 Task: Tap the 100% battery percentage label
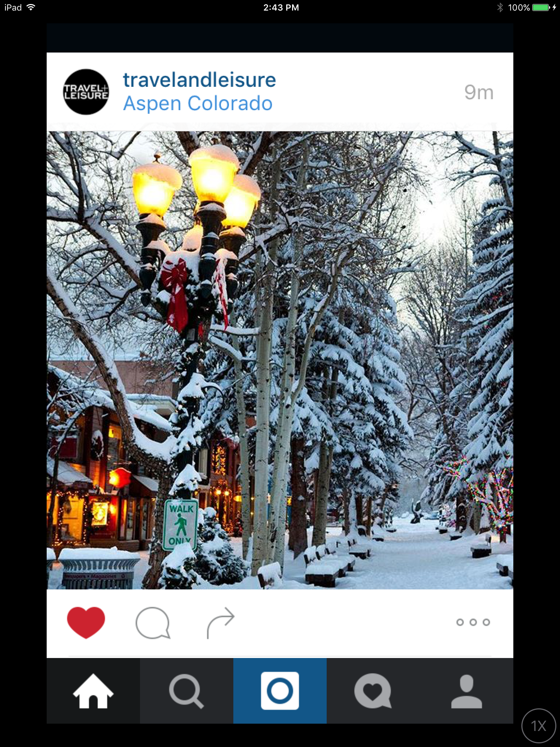[x=519, y=7]
